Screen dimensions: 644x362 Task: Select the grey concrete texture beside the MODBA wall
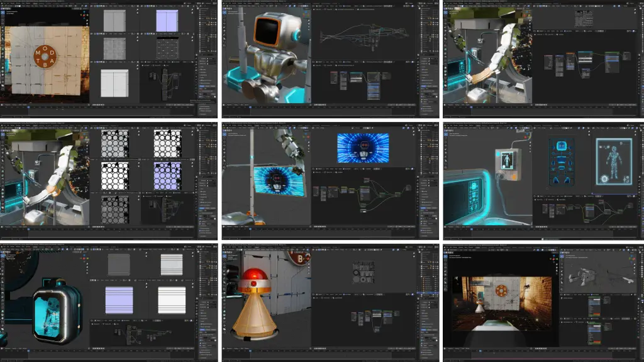click(114, 49)
